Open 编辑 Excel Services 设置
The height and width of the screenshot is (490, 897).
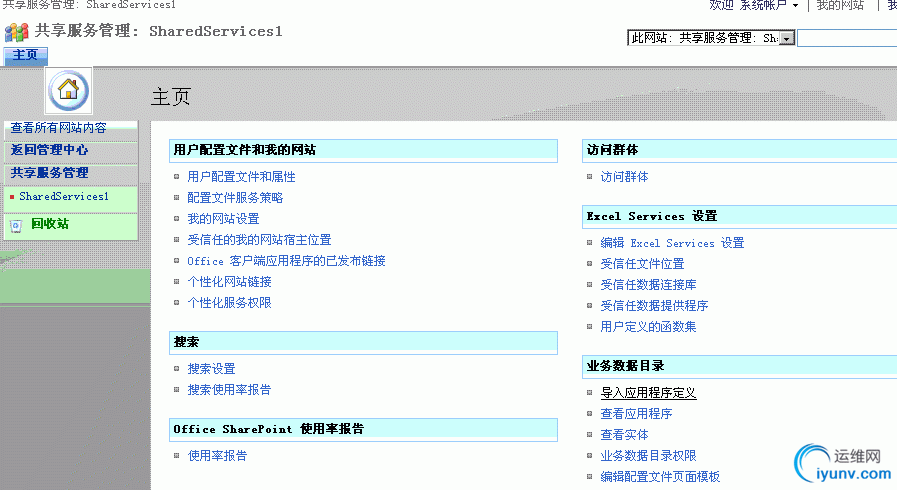672,243
